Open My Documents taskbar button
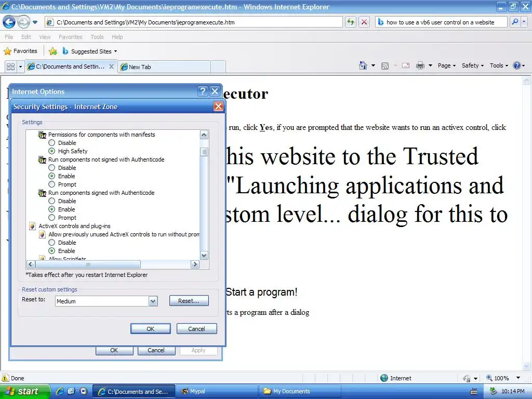Image resolution: width=532 pixels, height=399 pixels. coord(300,391)
